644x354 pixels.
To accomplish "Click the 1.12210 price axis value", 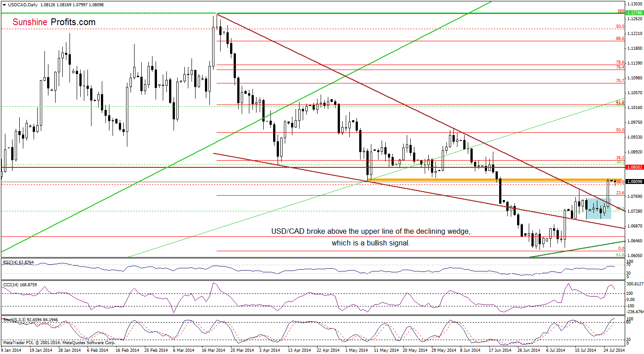I will pos(635,34).
